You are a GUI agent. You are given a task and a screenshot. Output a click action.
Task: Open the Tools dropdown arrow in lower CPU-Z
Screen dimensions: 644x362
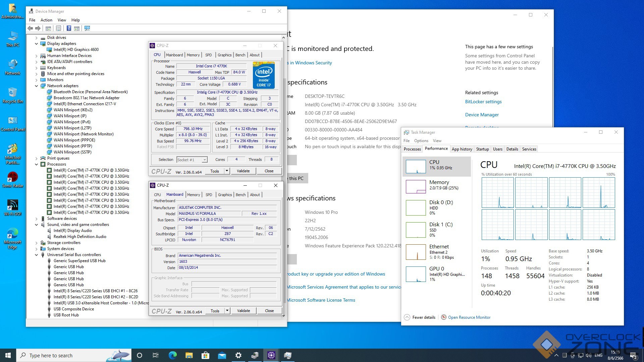(x=227, y=311)
